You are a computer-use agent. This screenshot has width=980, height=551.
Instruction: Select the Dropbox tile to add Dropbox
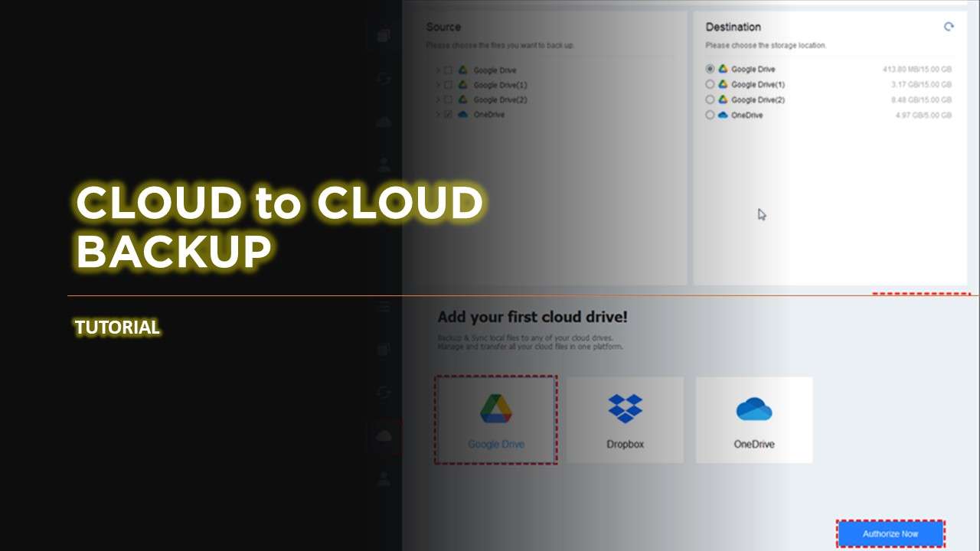pyautogui.click(x=625, y=419)
